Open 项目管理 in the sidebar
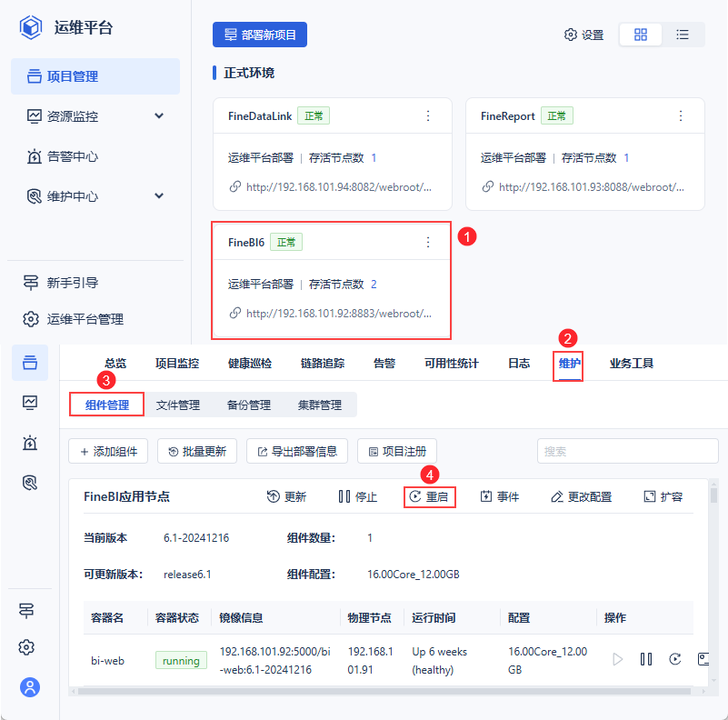Viewport: 728px width, 720px height. 95,76
